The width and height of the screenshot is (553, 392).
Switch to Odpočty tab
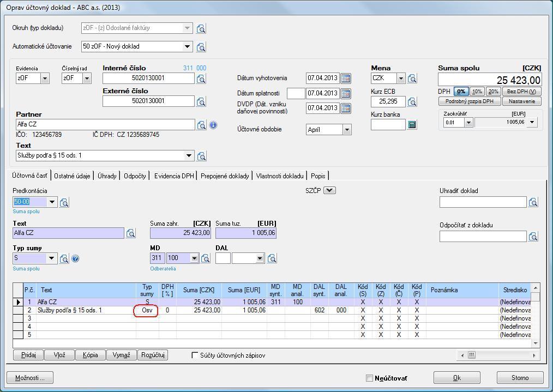pos(135,176)
